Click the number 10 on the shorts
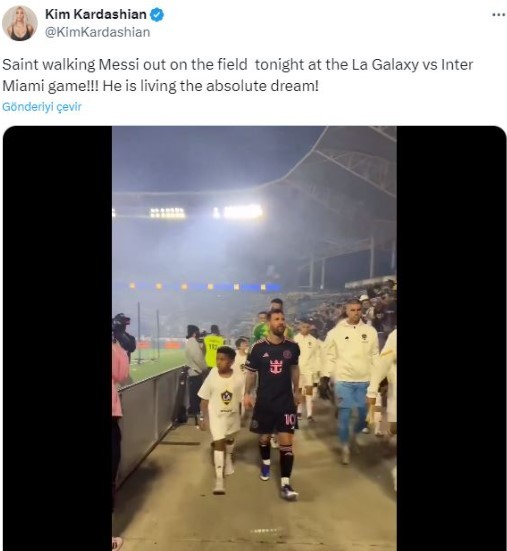Viewport: 507px width, 551px height. [290, 419]
